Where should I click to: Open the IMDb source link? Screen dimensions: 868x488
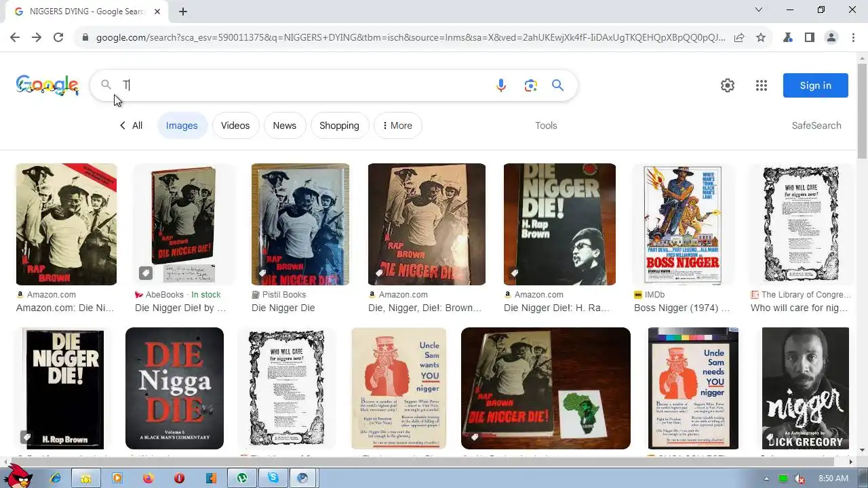pyautogui.click(x=649, y=295)
